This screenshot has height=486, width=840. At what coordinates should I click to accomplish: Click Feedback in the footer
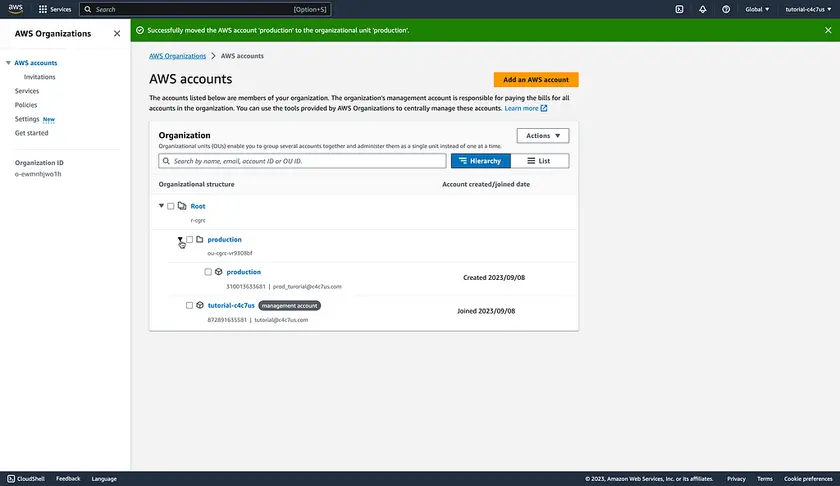pyautogui.click(x=68, y=478)
